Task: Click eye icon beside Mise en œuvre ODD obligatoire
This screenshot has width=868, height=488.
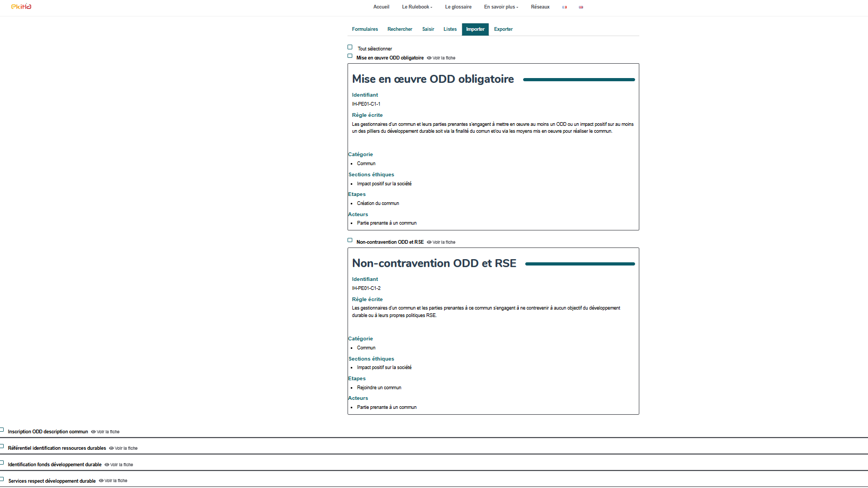Action: point(429,58)
